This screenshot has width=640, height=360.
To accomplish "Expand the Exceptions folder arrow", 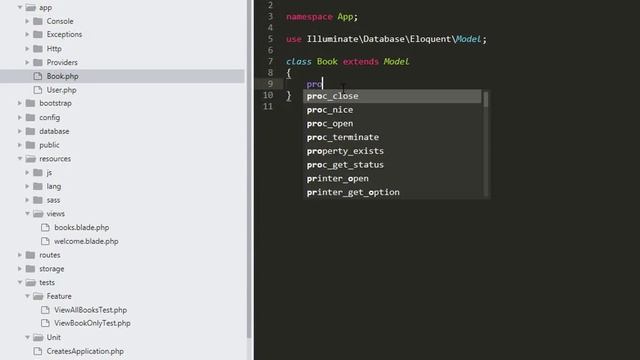I will click(27, 34).
